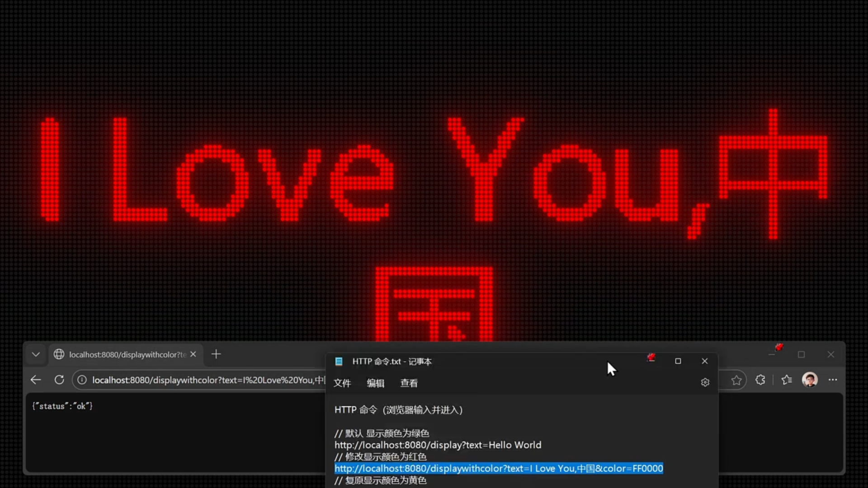Open Notepad settings gear
868x488 pixels.
coord(705,383)
